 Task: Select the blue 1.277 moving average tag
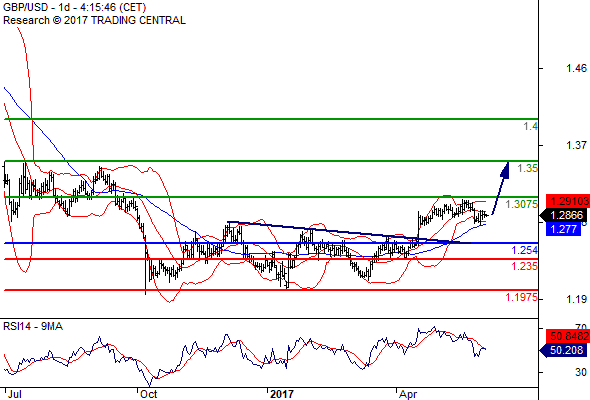coord(563,229)
